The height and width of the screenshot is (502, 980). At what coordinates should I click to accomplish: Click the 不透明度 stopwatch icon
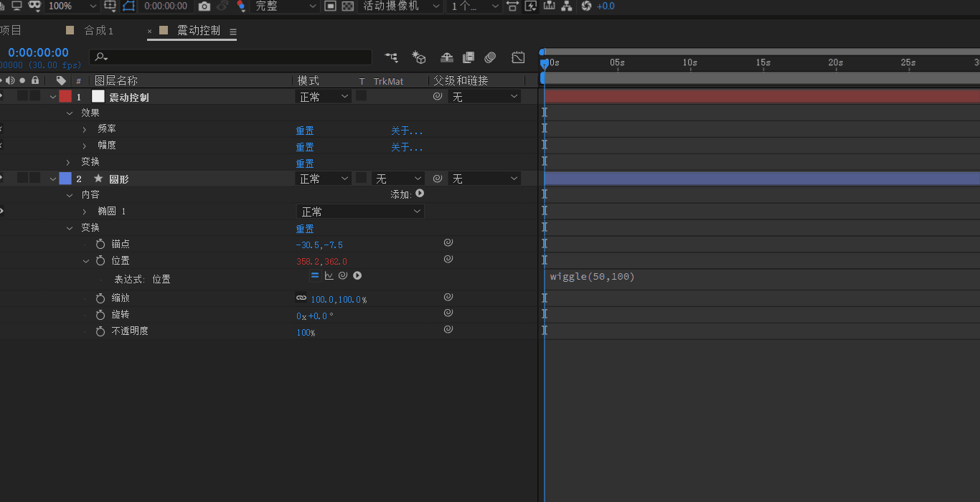[x=100, y=331]
